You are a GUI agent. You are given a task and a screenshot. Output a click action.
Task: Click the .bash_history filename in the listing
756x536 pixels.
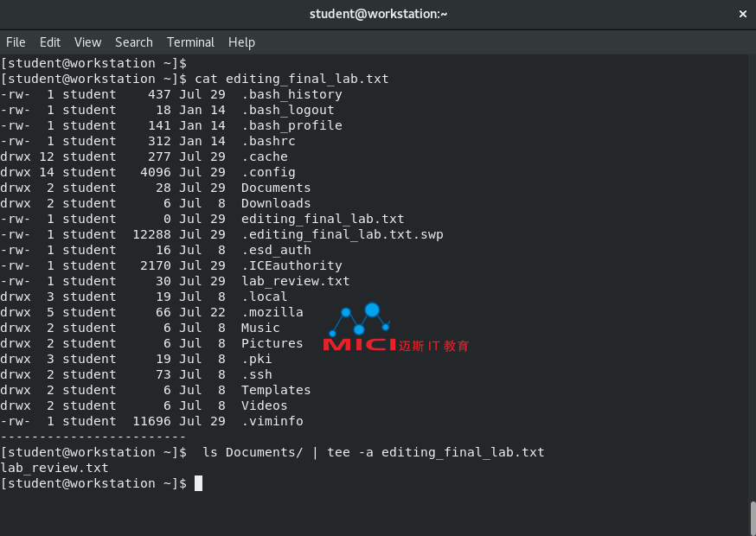click(x=292, y=94)
